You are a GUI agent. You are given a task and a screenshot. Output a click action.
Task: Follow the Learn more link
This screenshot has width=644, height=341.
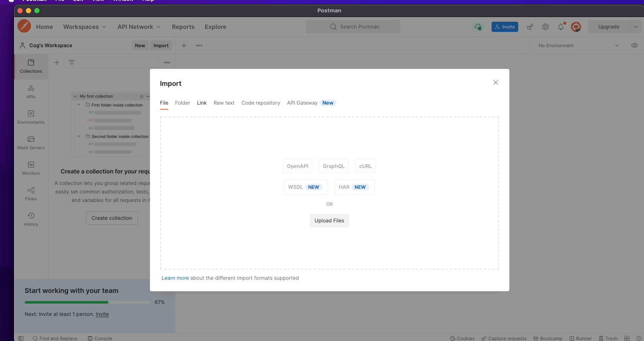click(x=175, y=278)
